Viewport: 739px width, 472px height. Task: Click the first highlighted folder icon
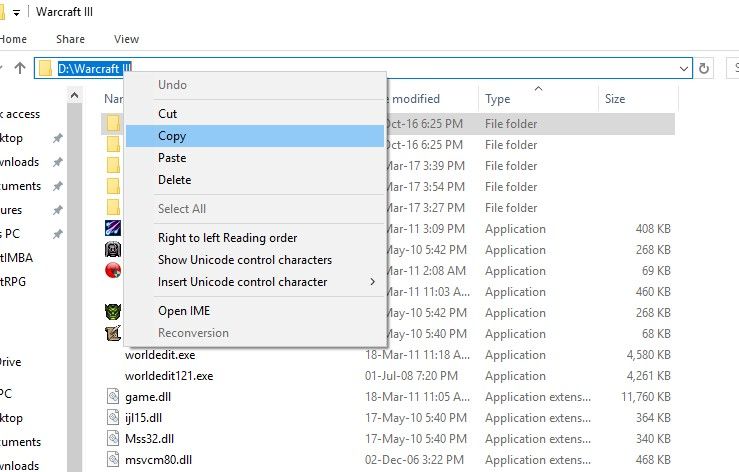click(113, 124)
